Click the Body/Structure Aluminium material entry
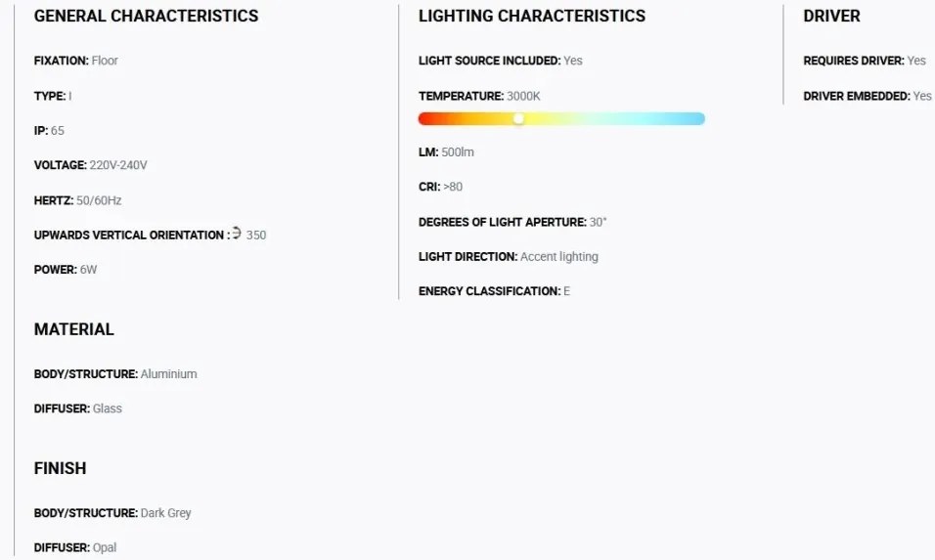The width and height of the screenshot is (935, 560). pyautogui.click(x=115, y=374)
